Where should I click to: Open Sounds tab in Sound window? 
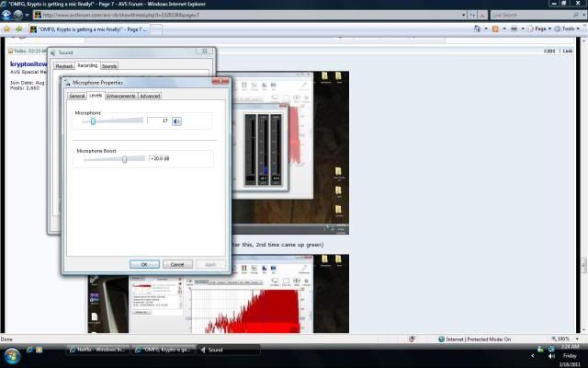[x=109, y=66]
